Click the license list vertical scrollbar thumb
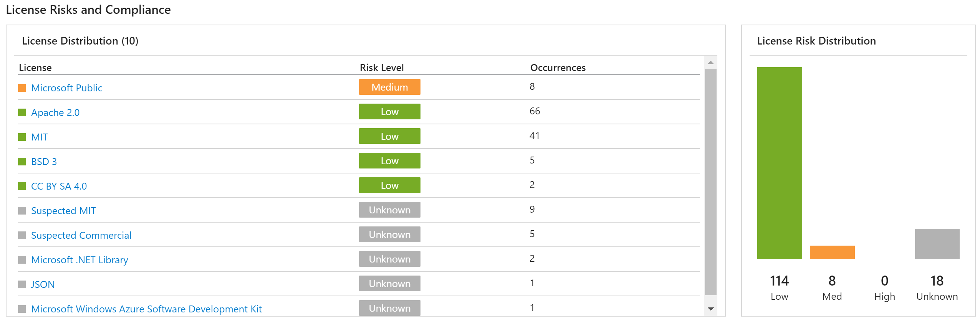Image resolution: width=980 pixels, height=322 pixels. (x=711, y=182)
